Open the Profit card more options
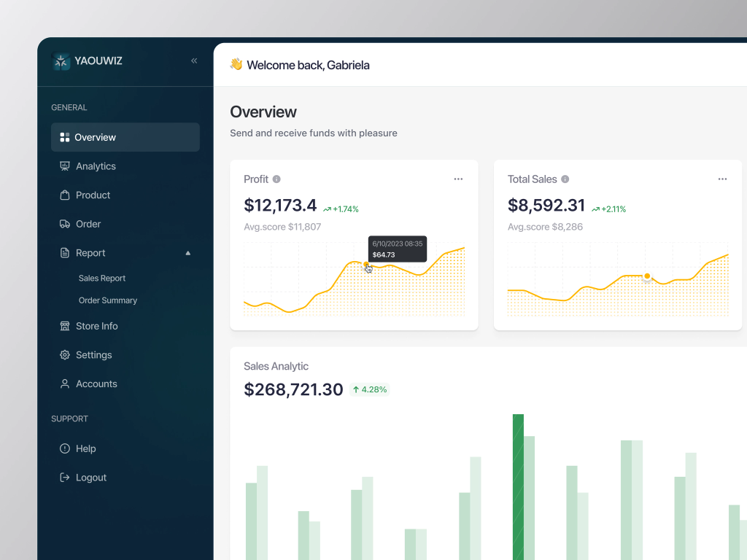747x560 pixels. tap(458, 179)
